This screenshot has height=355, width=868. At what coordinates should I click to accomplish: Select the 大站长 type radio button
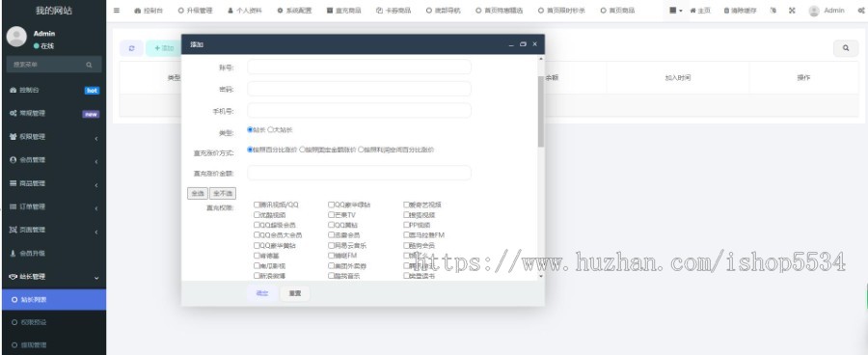(270, 129)
